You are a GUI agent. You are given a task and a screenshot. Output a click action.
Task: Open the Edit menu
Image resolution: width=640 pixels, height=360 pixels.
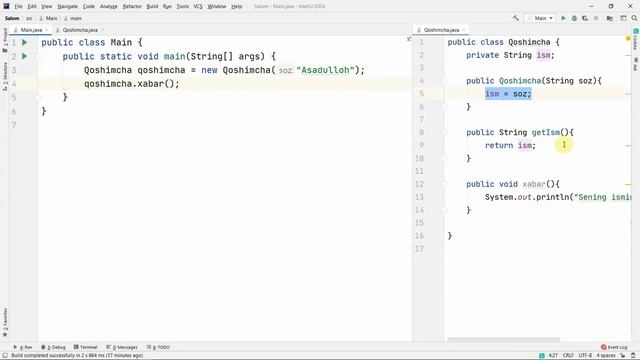pos(32,7)
